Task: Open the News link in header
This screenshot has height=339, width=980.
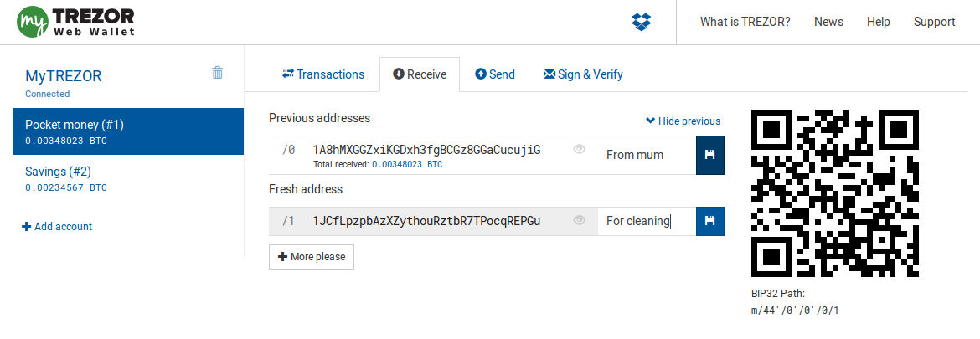Action: coord(828,22)
